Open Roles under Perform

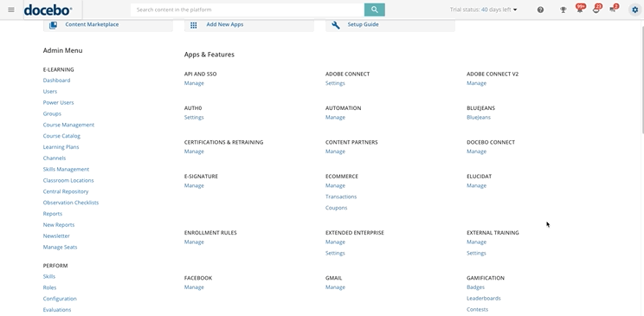point(49,287)
